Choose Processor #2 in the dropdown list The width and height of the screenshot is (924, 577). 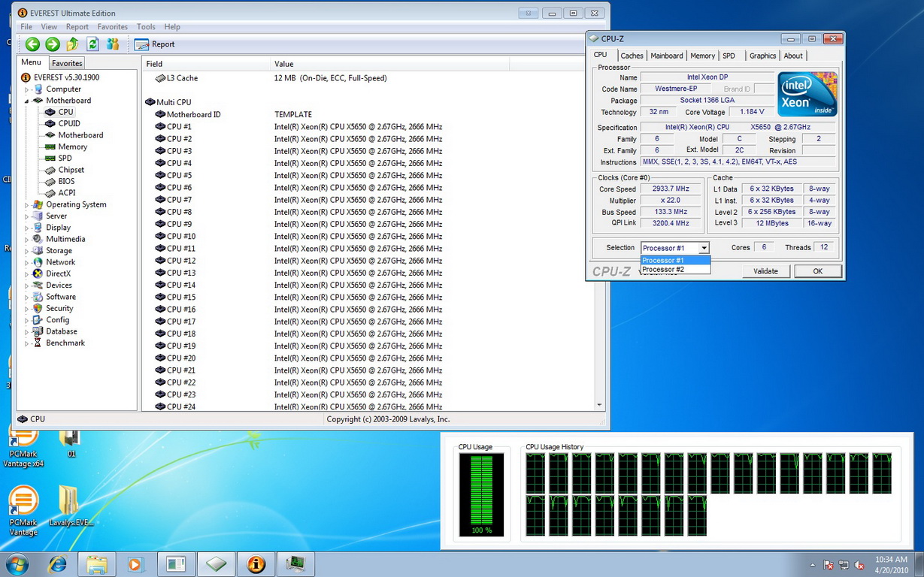pyautogui.click(x=675, y=269)
